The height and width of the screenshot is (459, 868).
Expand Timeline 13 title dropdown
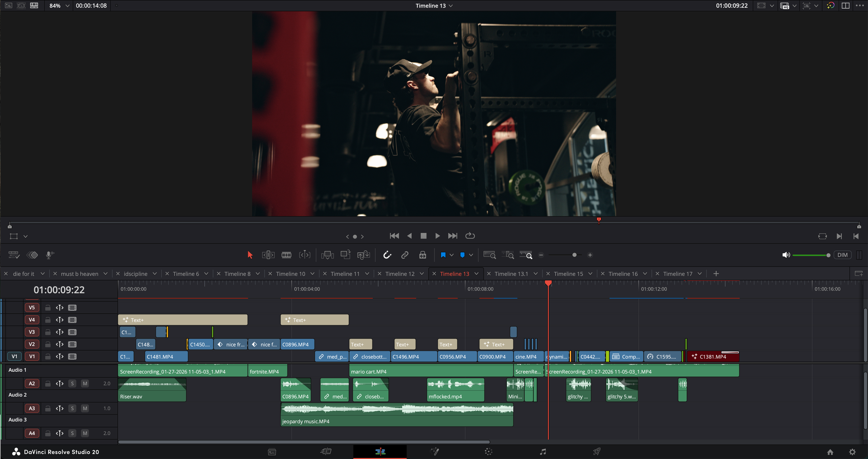451,6
